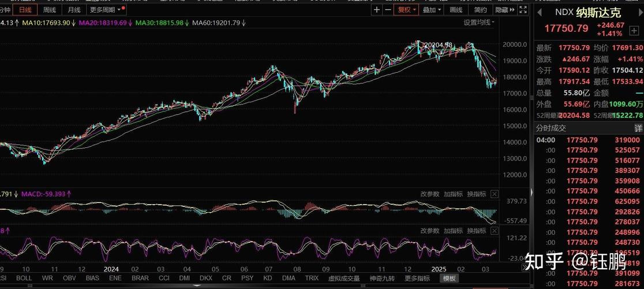This screenshot has height=289, width=644.
Task: Open the 更多周期 dropdown
Action: [106, 10]
